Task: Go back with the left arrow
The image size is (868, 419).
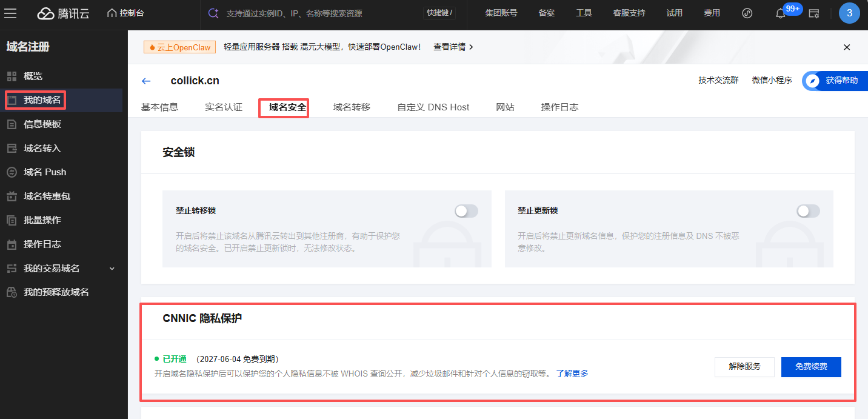Action: tap(145, 81)
